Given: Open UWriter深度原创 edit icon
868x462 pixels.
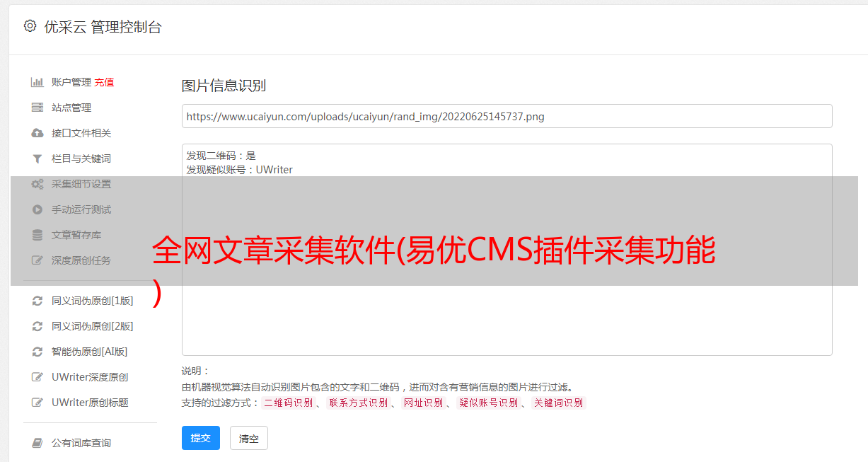Looking at the screenshot, I should 37,377.
